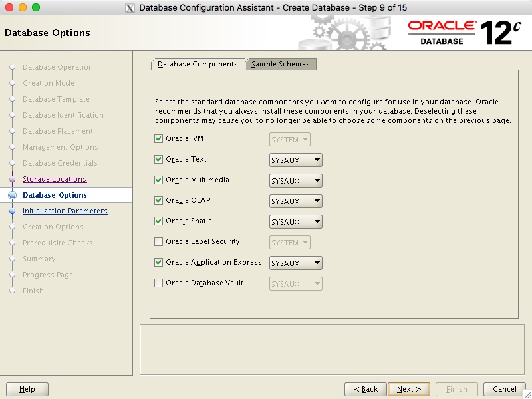Toggle the Oracle OLAP checkbox
This screenshot has width=532, height=399.
point(159,201)
